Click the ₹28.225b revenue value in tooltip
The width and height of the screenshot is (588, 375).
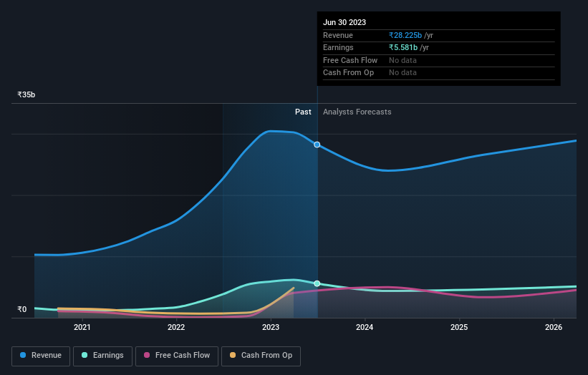click(x=405, y=35)
